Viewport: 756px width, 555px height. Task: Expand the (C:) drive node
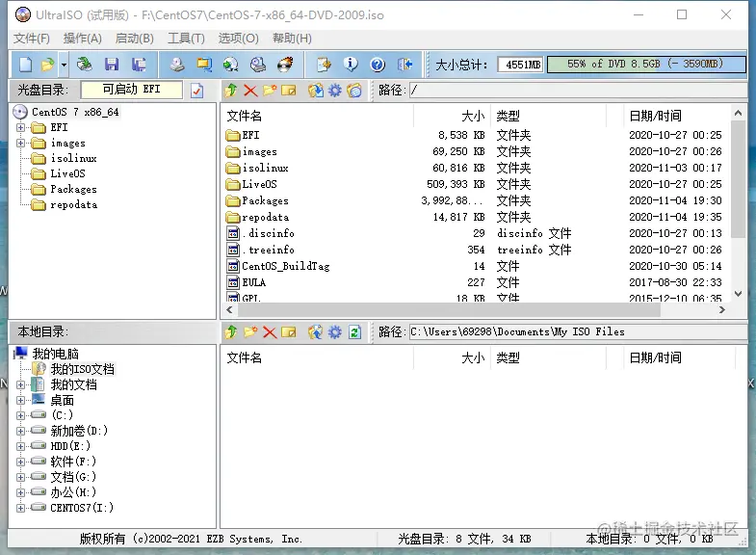click(x=21, y=415)
